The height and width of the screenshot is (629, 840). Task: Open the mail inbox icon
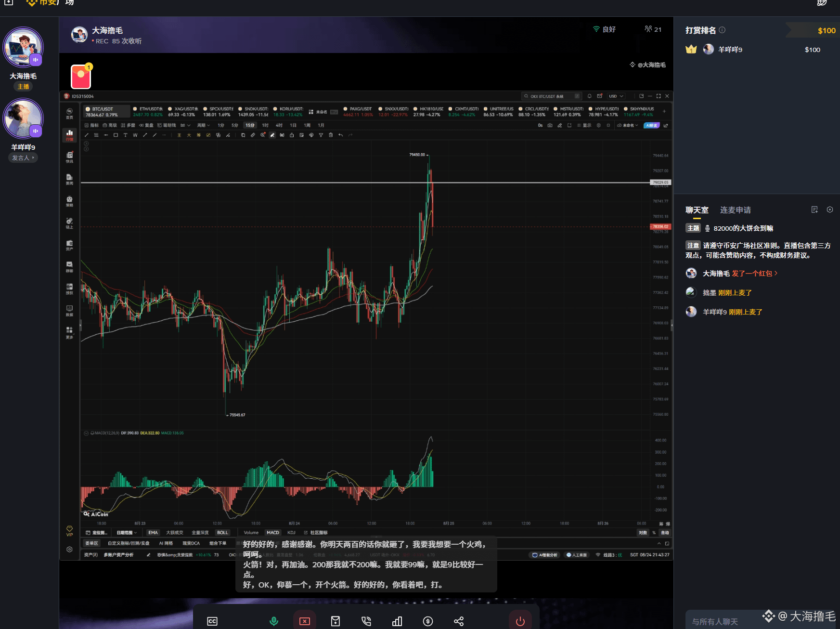click(x=599, y=96)
